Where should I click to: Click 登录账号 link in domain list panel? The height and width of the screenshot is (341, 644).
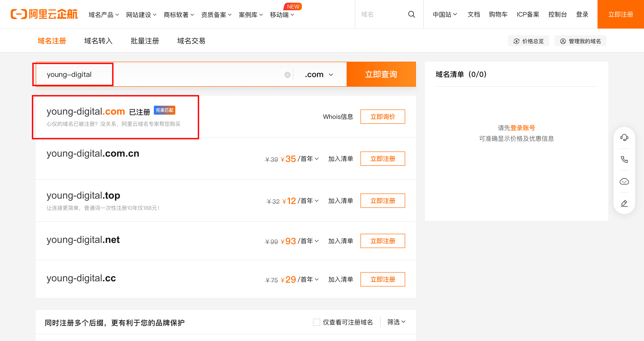(x=523, y=128)
